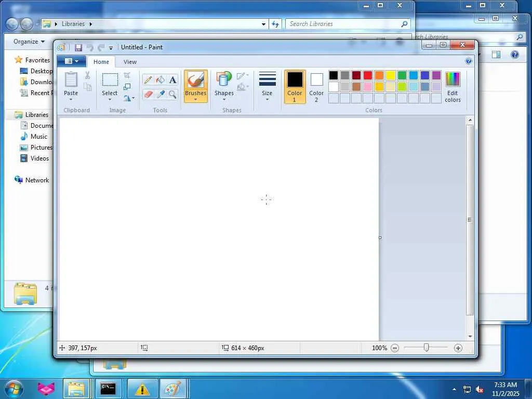The image size is (532, 399).
Task: Click the zoom in plus button
Action: click(458, 348)
